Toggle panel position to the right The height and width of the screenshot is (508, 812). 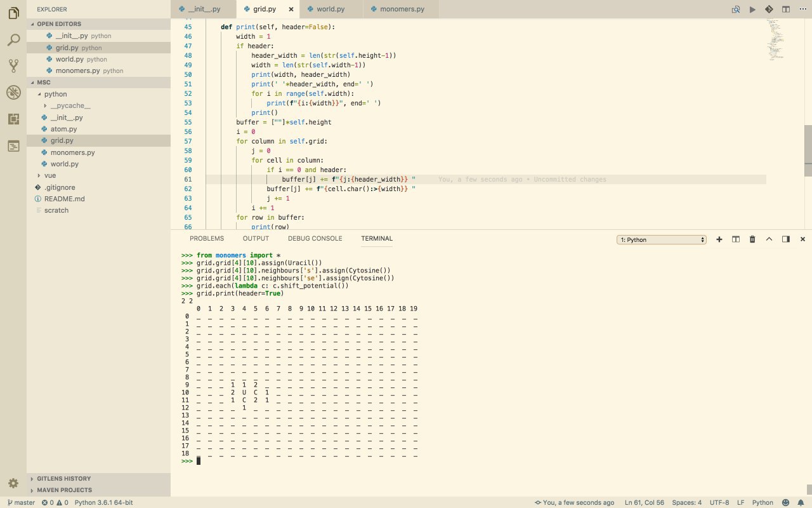pyautogui.click(x=786, y=239)
